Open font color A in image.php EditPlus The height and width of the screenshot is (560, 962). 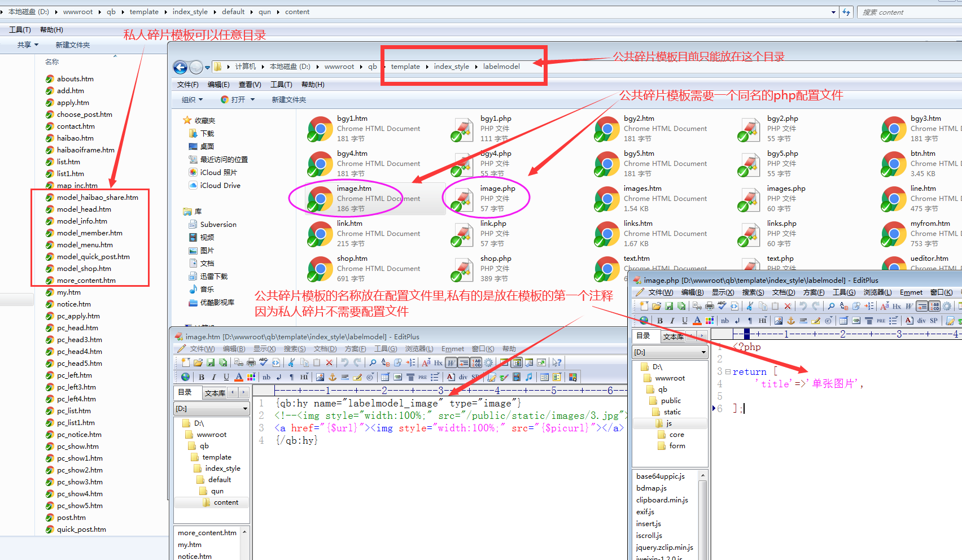coord(697,320)
